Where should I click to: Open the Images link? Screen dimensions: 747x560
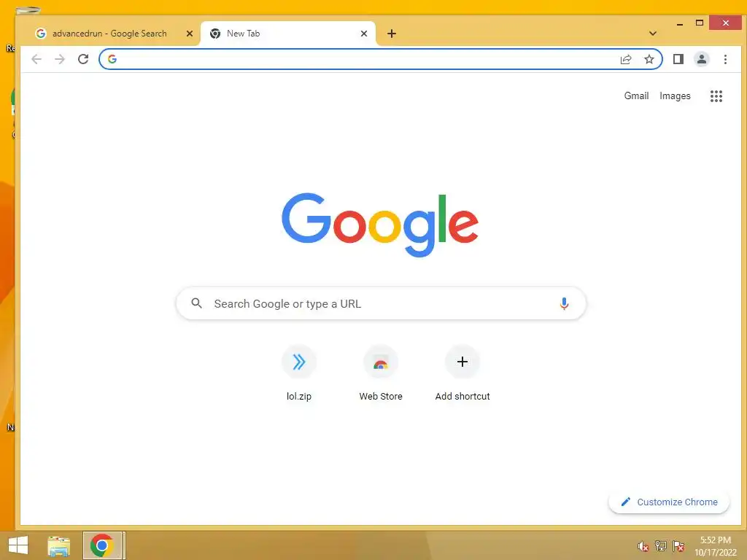[675, 96]
